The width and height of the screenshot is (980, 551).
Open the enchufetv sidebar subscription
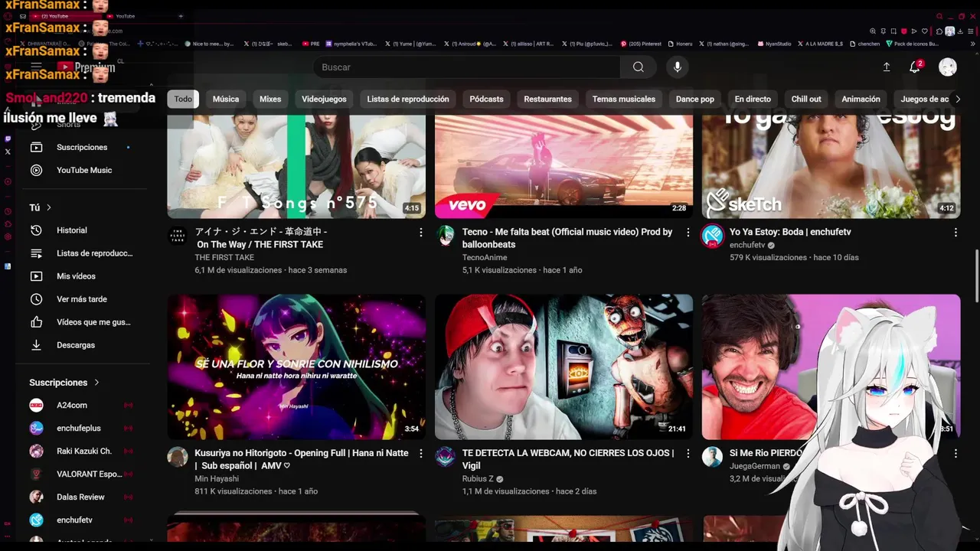click(82, 520)
